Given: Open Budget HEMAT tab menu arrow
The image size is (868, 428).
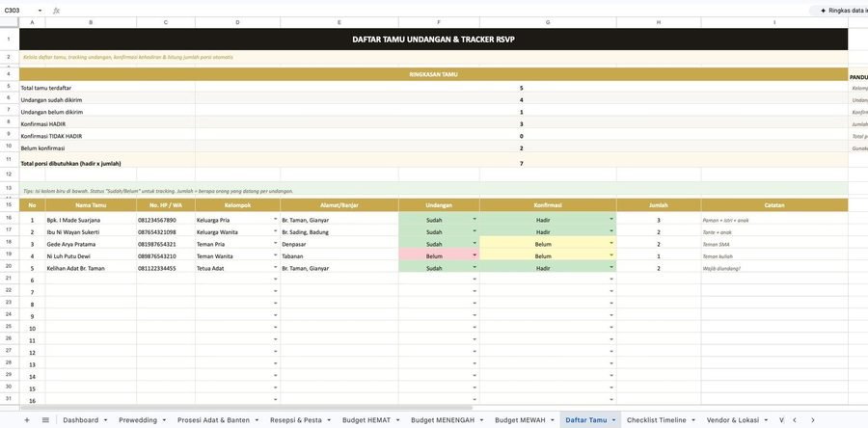Looking at the screenshot, I should tap(397, 420).
